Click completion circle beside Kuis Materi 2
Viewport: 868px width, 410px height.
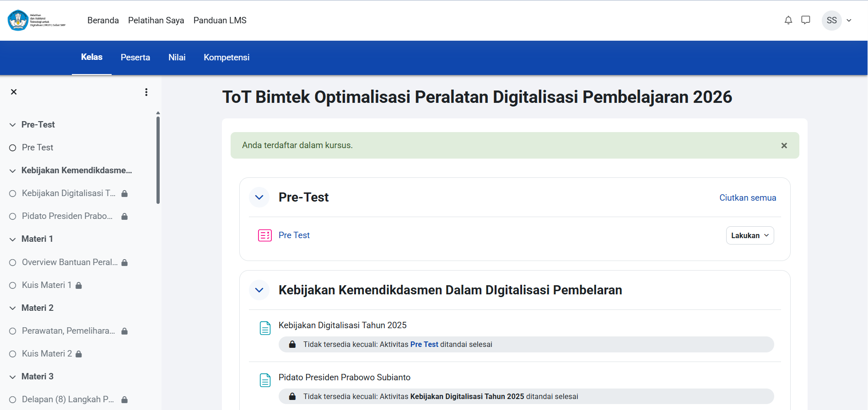(x=13, y=354)
